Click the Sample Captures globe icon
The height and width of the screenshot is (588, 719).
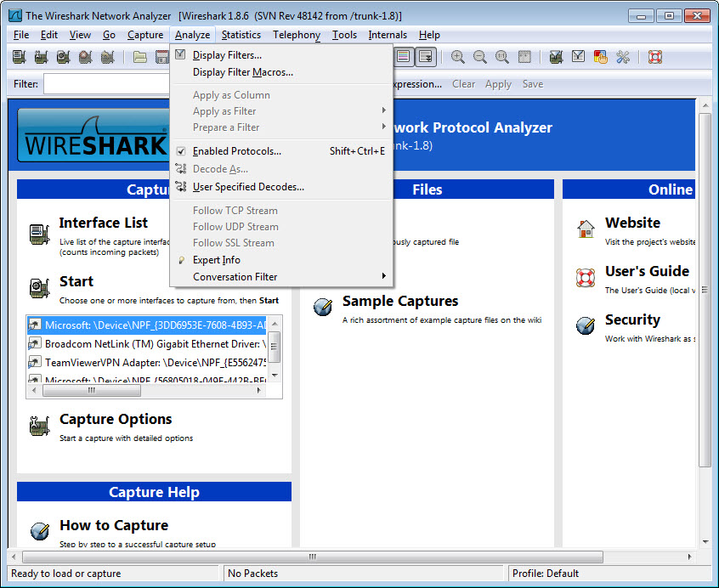click(x=323, y=307)
